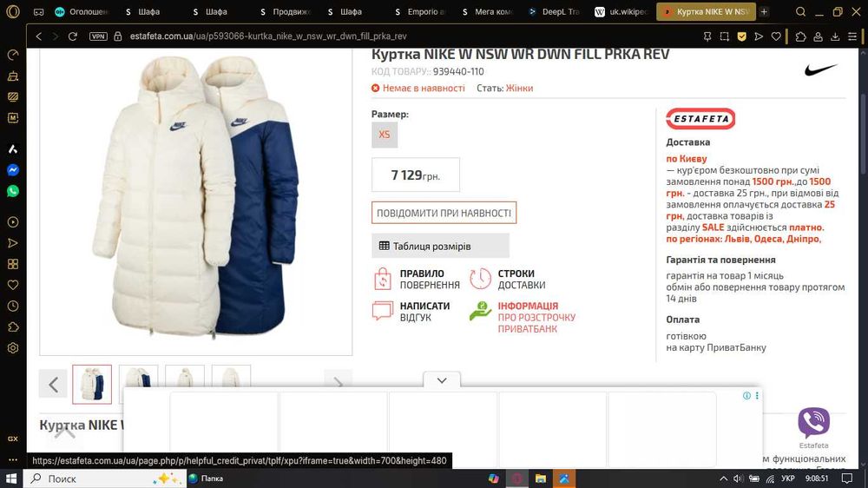Viewport: 868px width, 488px height.
Task: Launch Aria AI from the sidebar
Action: (x=13, y=149)
